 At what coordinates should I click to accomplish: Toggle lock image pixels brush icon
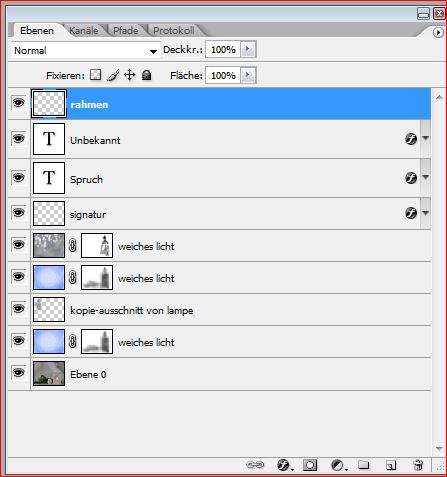(x=113, y=75)
